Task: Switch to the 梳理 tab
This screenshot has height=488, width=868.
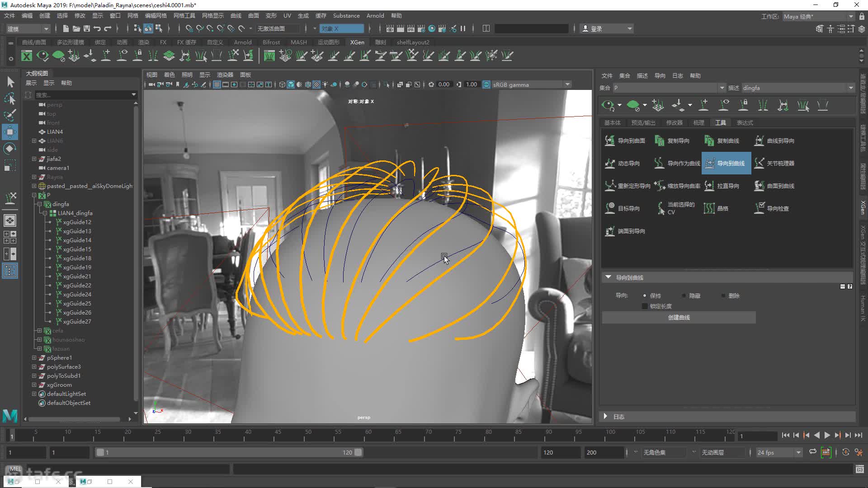Action: coord(699,122)
